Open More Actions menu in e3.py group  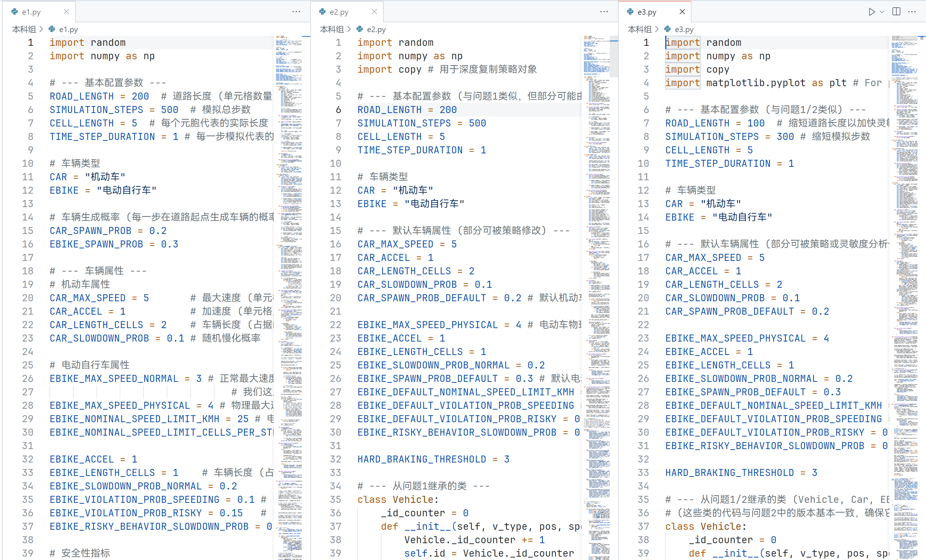(x=912, y=12)
